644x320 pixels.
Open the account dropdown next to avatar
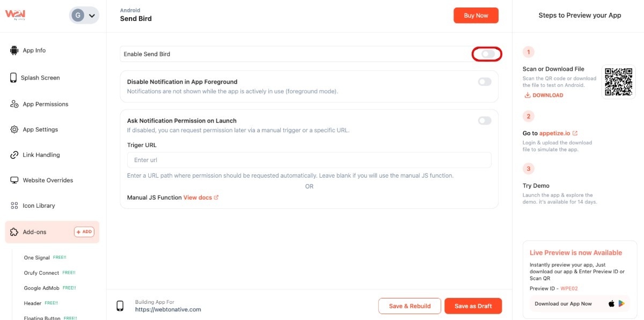click(92, 16)
